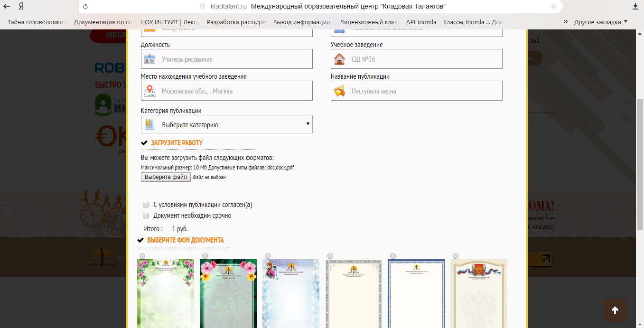Select radio for pink flowers light green background
Image resolution: width=644 pixels, height=328 pixels.
coord(142,256)
